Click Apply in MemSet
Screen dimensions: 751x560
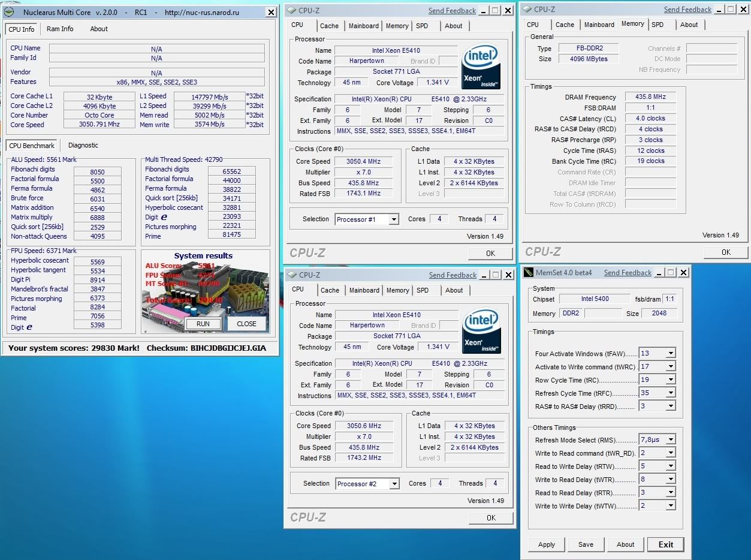click(547, 544)
